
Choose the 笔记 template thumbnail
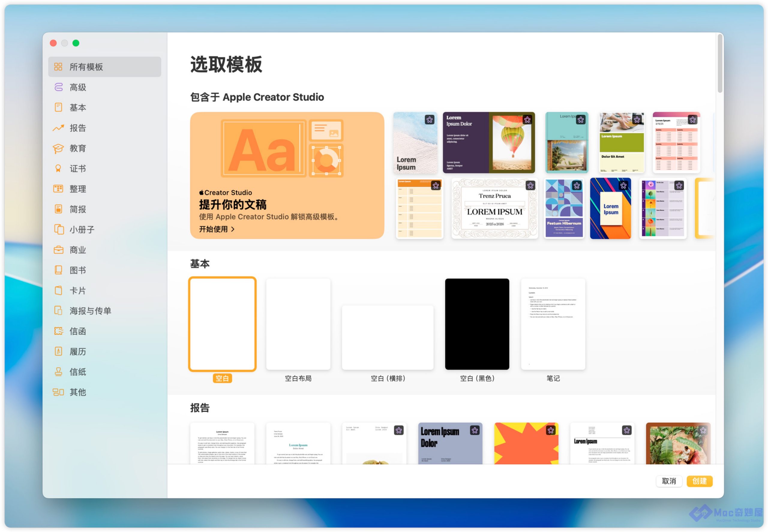point(553,324)
